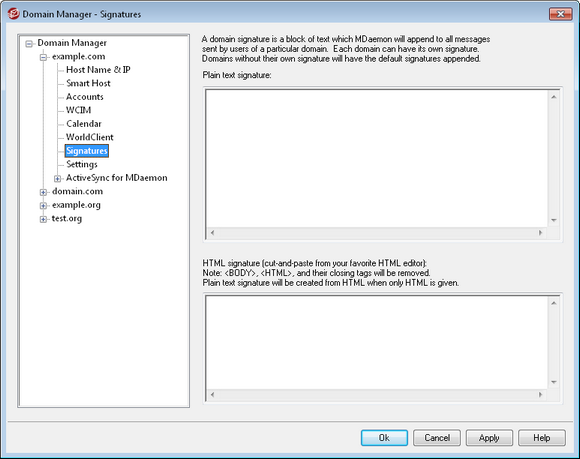Open the Calendar tree item

click(x=84, y=124)
